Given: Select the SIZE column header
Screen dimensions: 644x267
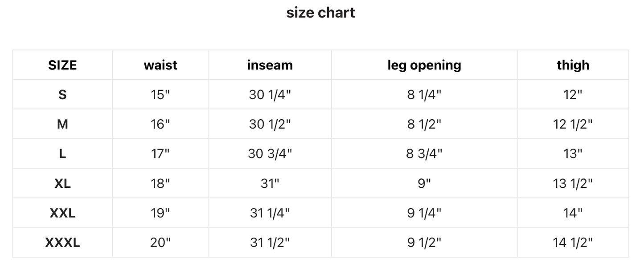Looking at the screenshot, I should (62, 65).
